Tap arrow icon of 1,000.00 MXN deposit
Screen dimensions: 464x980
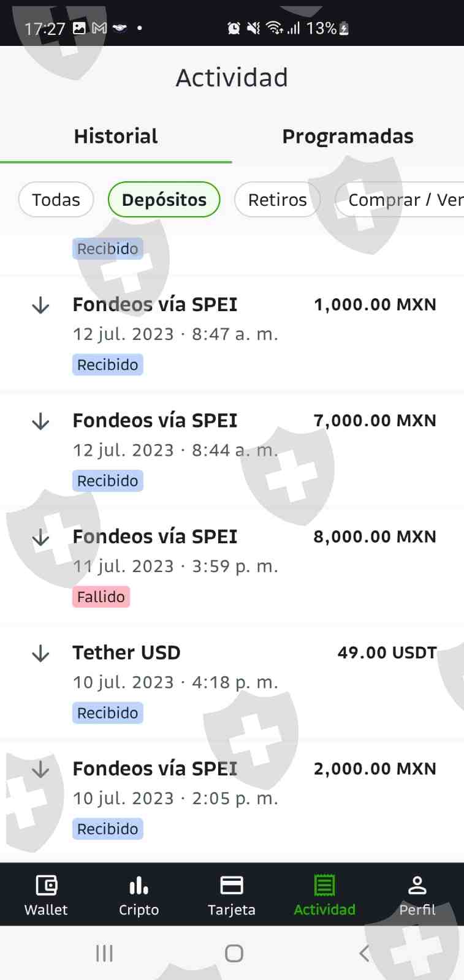40,305
